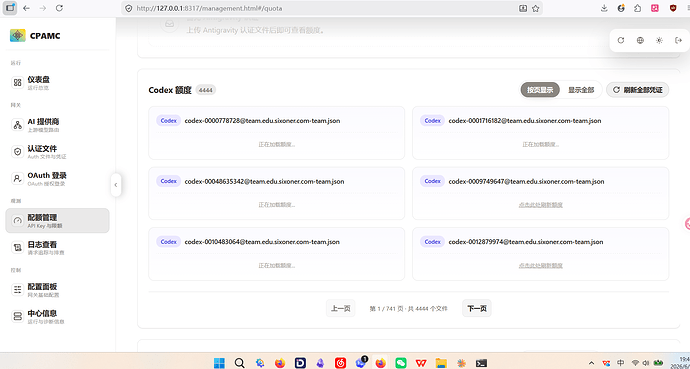
Task: Open the OAuth 登录 page
Action: (x=57, y=179)
